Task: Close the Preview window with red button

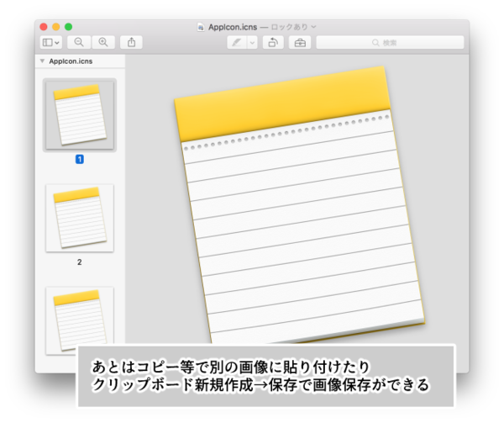Action: click(x=44, y=27)
